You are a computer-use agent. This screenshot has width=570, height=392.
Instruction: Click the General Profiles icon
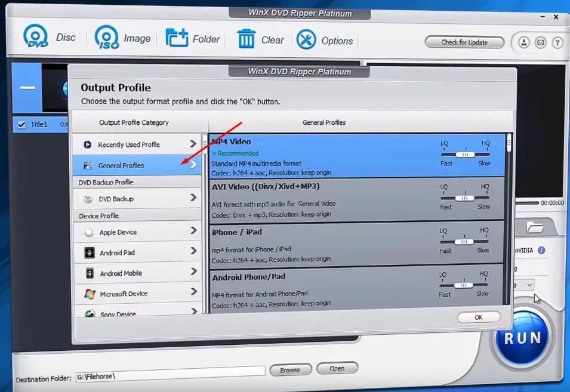click(x=88, y=166)
